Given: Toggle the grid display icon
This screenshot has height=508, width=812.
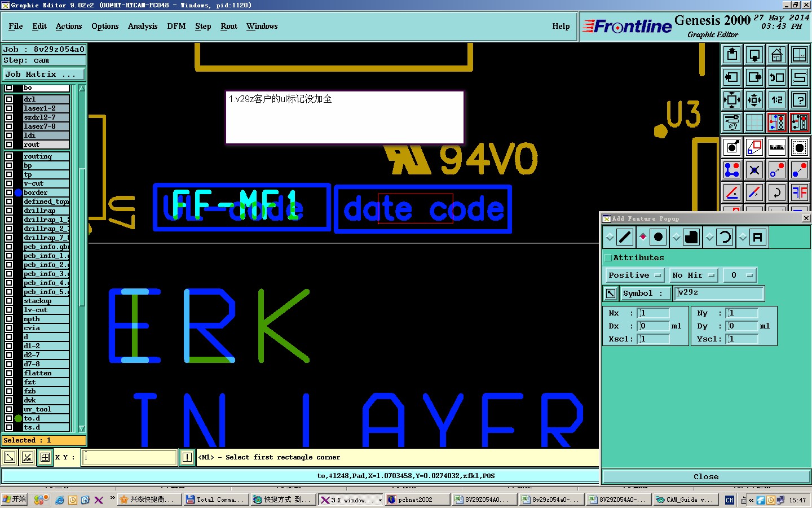Looking at the screenshot, I should [x=754, y=122].
